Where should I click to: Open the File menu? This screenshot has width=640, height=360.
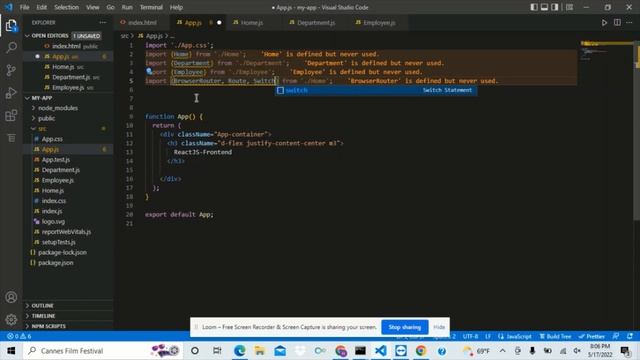(24, 7)
